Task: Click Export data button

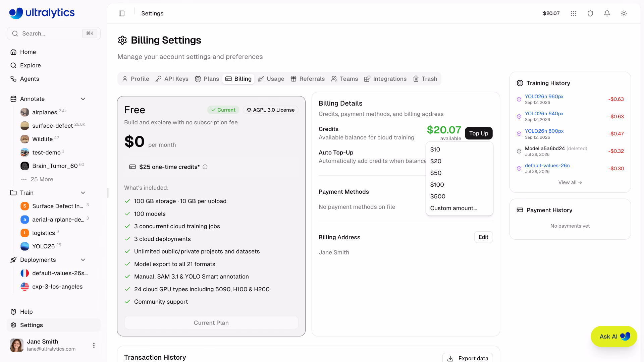Action: click(x=468, y=358)
